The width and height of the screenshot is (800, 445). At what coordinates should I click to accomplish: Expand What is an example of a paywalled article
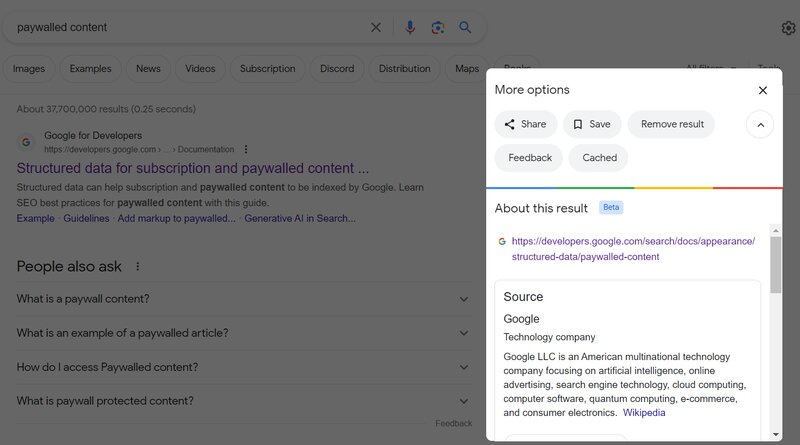tap(243, 333)
